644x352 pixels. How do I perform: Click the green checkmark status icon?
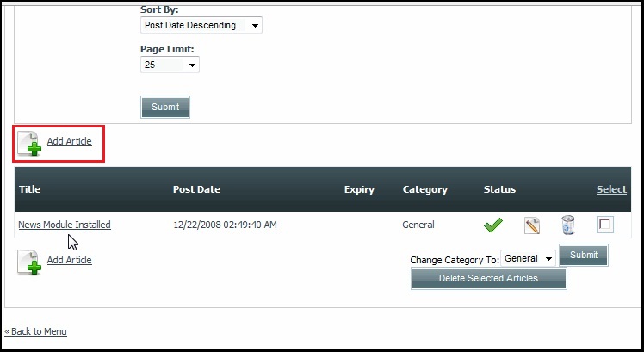point(492,225)
